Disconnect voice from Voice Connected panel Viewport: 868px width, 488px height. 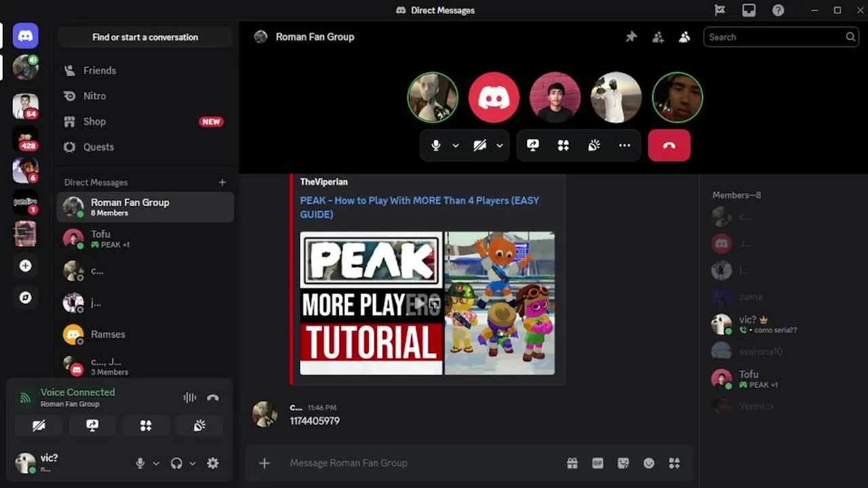click(213, 398)
